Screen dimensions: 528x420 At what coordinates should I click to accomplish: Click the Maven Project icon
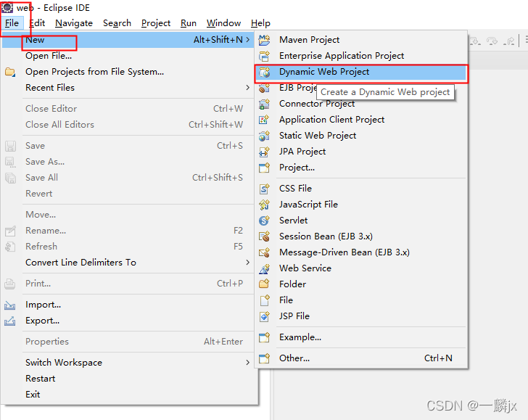click(x=264, y=40)
